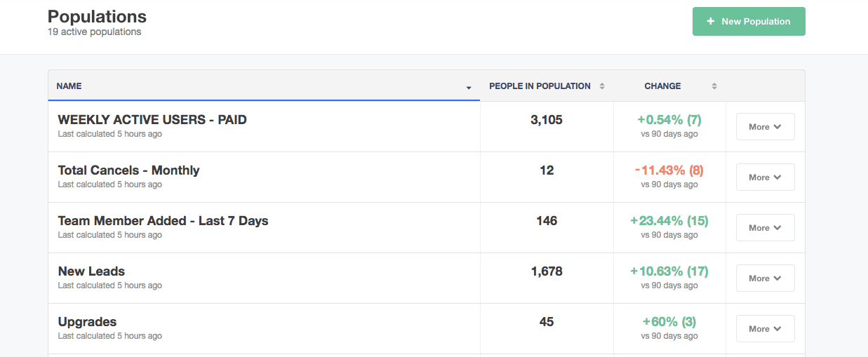Viewport: 868px width, 357px height.
Task: Open the New Leads population
Action: point(91,271)
